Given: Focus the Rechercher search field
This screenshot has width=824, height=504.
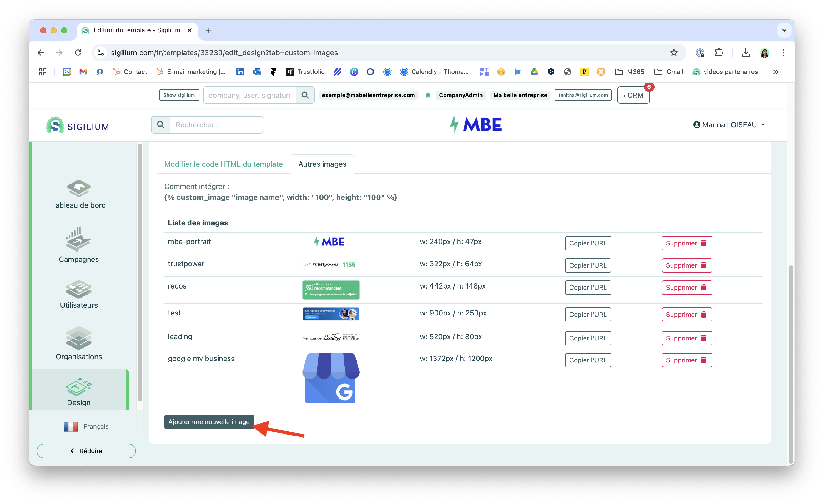Looking at the screenshot, I should tap(216, 125).
